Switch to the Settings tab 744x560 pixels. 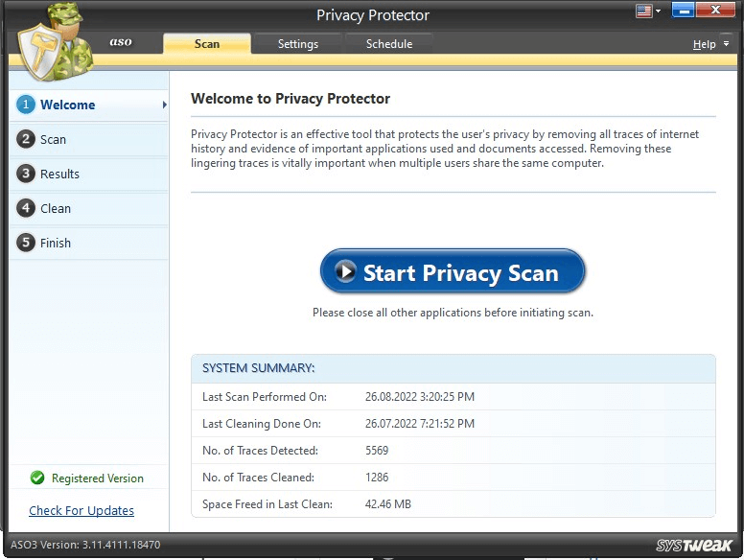click(298, 44)
